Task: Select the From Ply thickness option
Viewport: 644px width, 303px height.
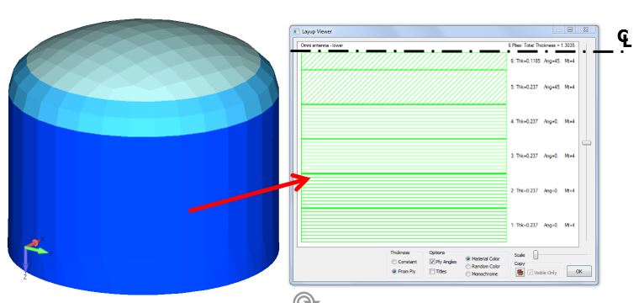Action: coord(394,272)
